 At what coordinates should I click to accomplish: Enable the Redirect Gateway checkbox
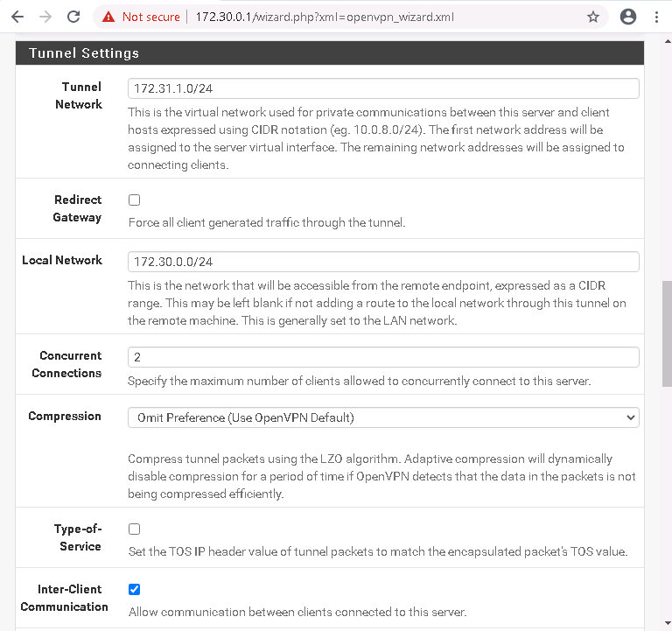tap(134, 200)
